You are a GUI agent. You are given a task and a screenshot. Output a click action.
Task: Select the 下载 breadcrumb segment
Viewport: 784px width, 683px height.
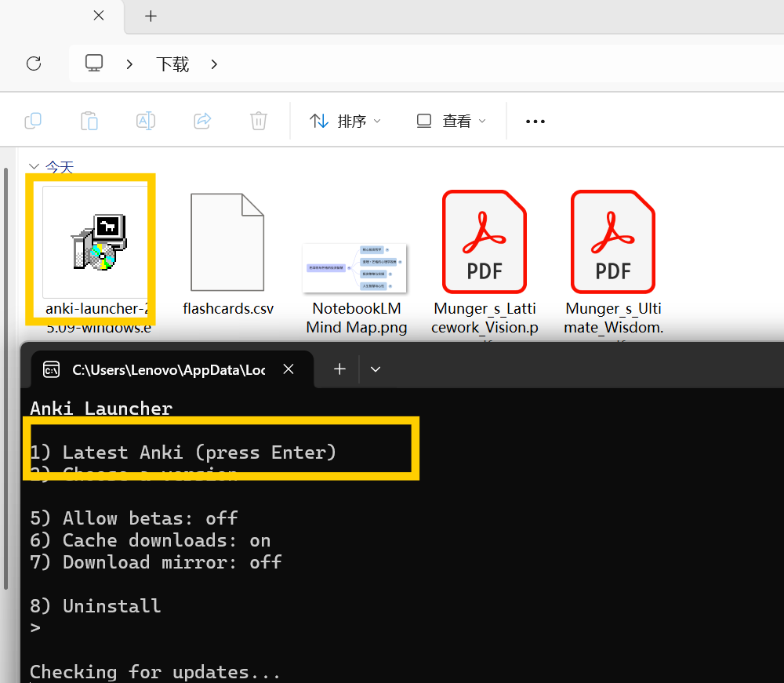[172, 64]
